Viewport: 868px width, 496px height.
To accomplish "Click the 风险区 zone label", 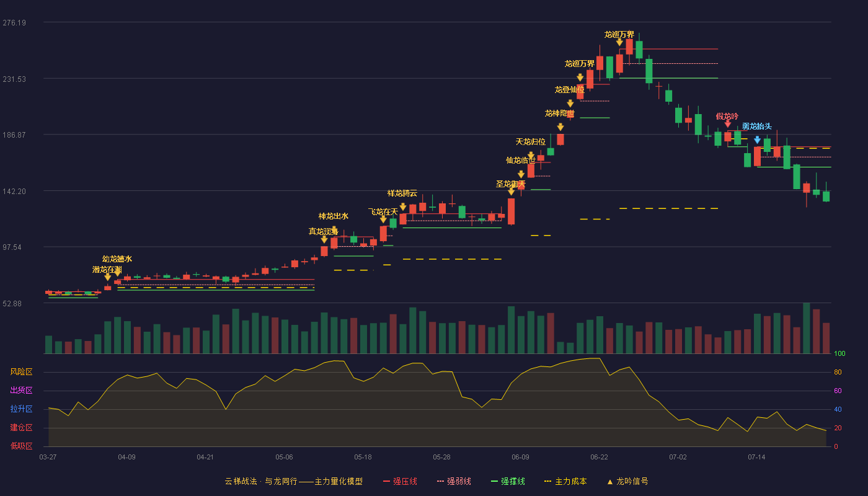I will [x=21, y=372].
